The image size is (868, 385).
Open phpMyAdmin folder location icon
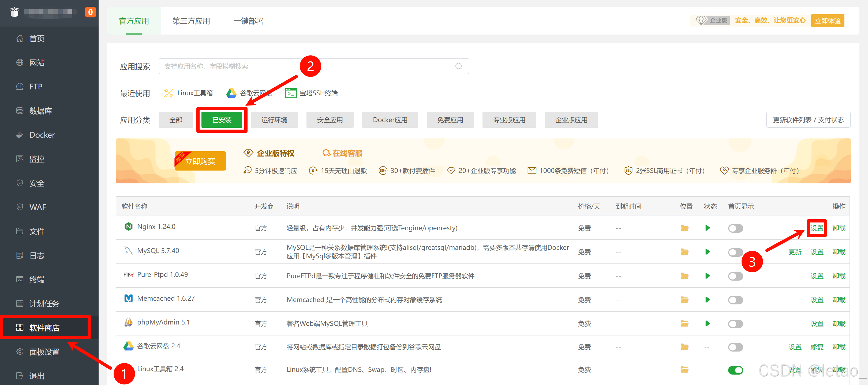click(684, 324)
